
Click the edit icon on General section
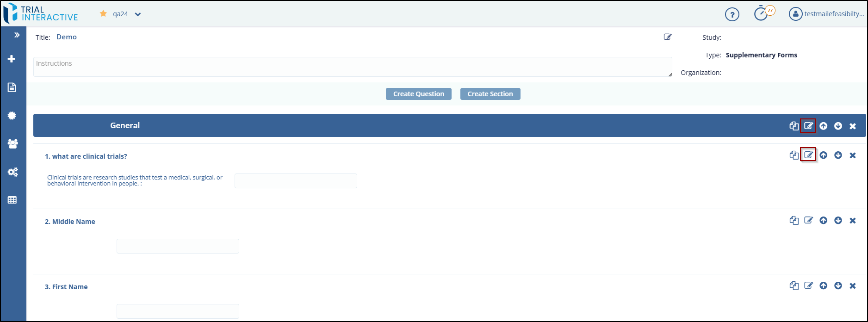tap(808, 126)
